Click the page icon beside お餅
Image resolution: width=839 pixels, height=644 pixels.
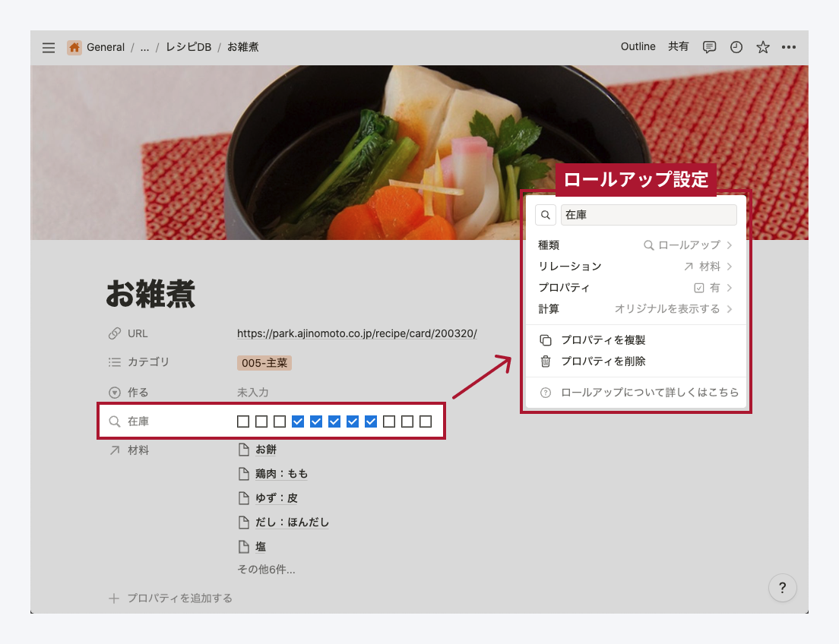tap(243, 450)
